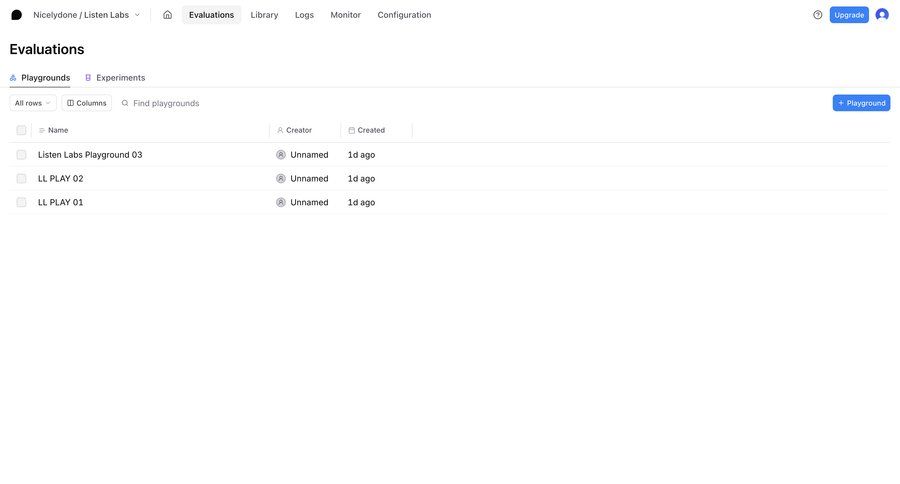This screenshot has width=900, height=484.
Task: Go to the Home icon
Action: coord(167,15)
